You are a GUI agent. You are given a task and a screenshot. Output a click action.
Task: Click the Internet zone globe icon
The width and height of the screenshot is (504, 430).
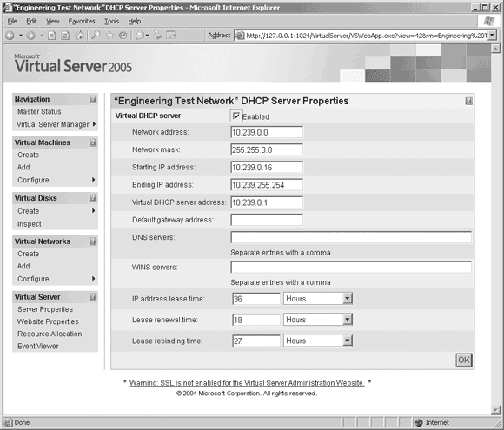pyautogui.click(x=419, y=422)
